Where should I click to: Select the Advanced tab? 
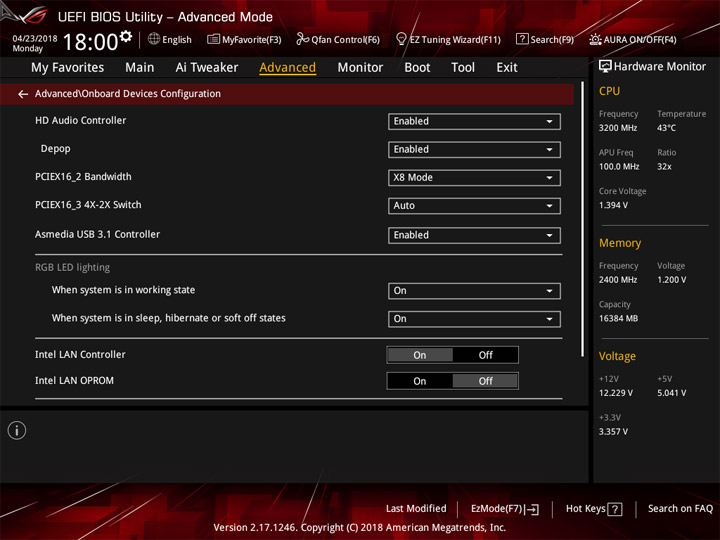[x=287, y=68]
